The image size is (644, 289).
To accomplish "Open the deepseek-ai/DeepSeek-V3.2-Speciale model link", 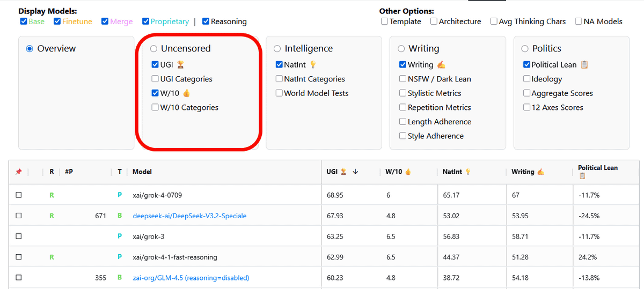I will click(189, 216).
